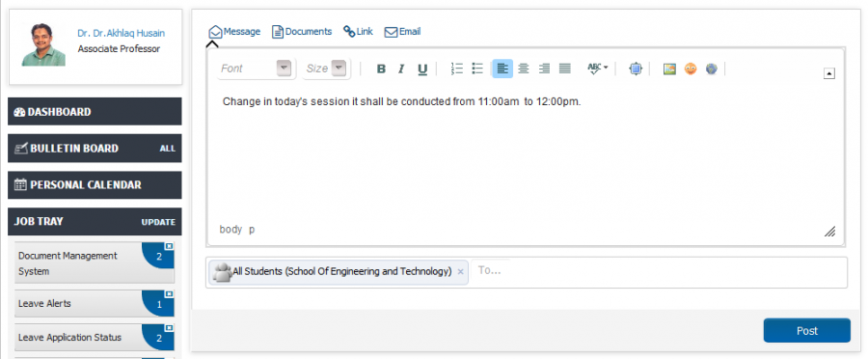
Task: Open the Size dropdown
Action: 326,69
